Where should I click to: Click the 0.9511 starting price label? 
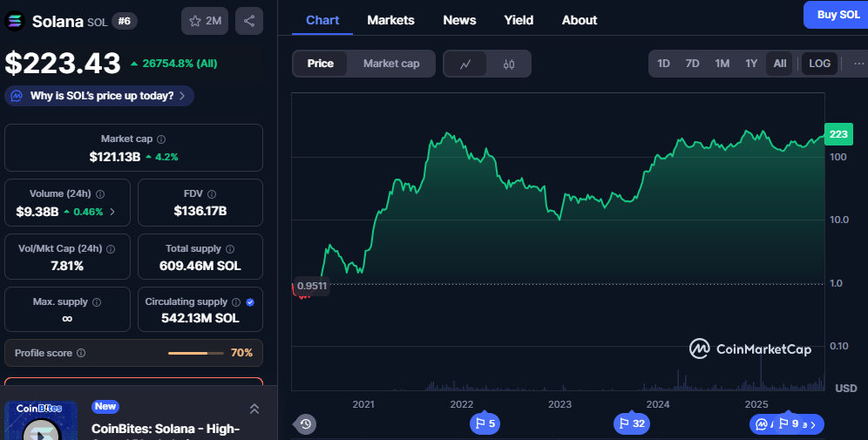click(312, 286)
